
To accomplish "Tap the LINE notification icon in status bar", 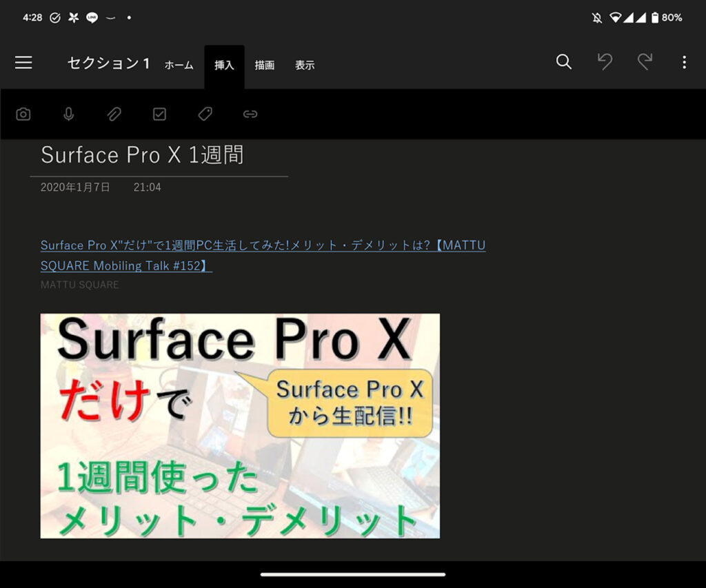I will pos(92,17).
